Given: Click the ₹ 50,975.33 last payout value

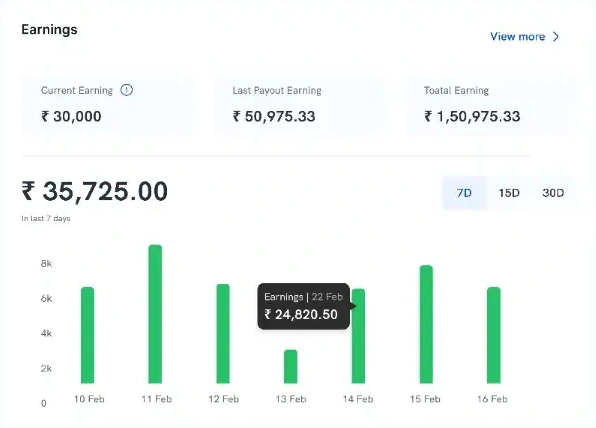Looking at the screenshot, I should 274,116.
